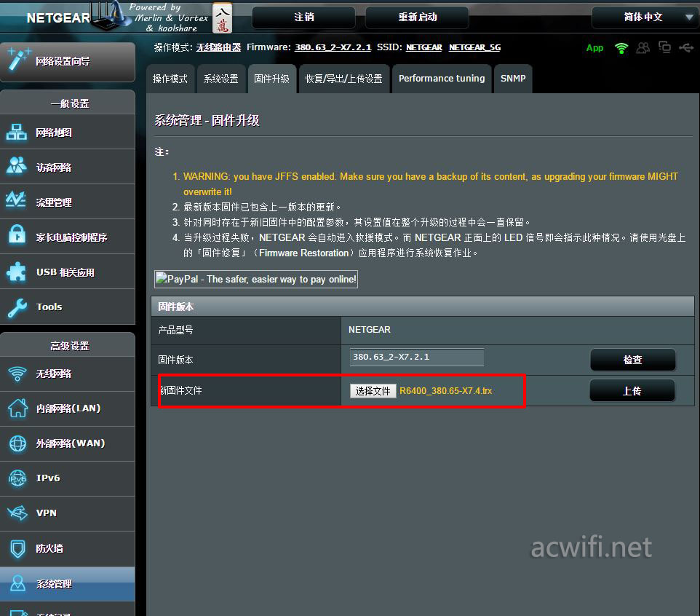Image resolution: width=700 pixels, height=616 pixels.
Task: Open the 恢复/导出/上传设置 tab
Action: 343,79
